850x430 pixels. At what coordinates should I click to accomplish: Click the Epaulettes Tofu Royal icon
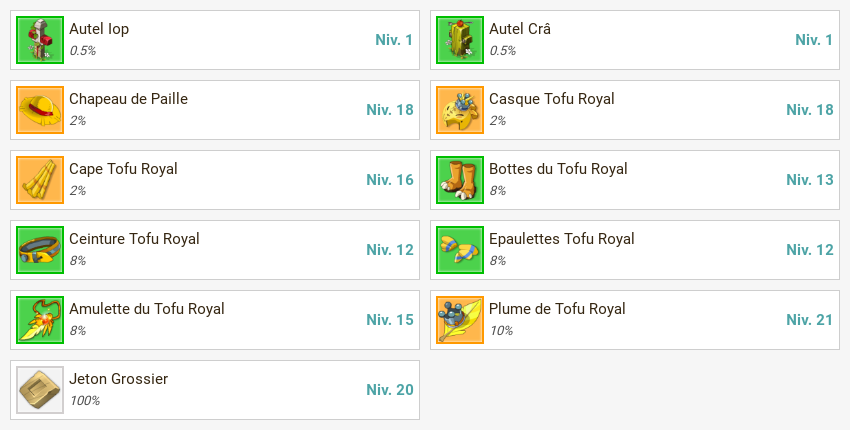click(x=460, y=250)
